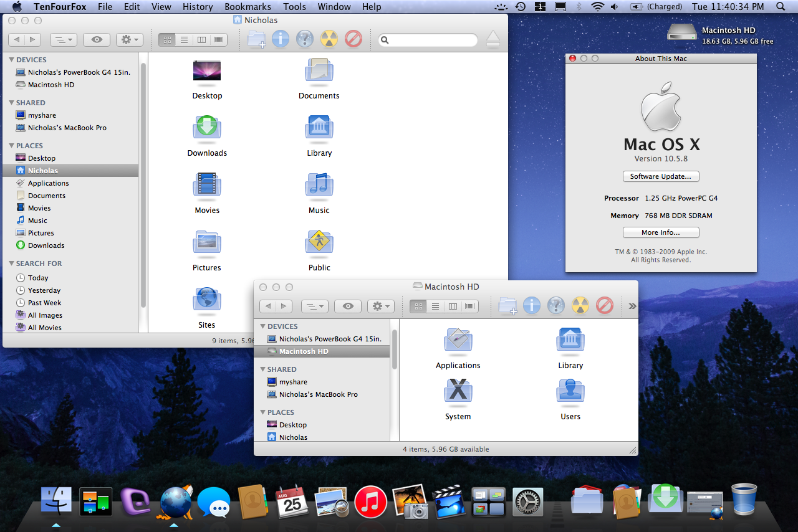The height and width of the screenshot is (532, 798).
Task: Open Spotlight search in menu bar
Action: coord(781,7)
